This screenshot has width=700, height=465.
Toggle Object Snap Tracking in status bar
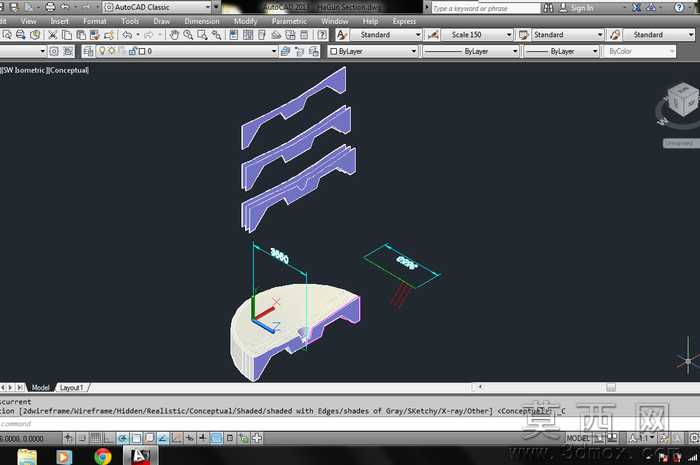[162, 438]
